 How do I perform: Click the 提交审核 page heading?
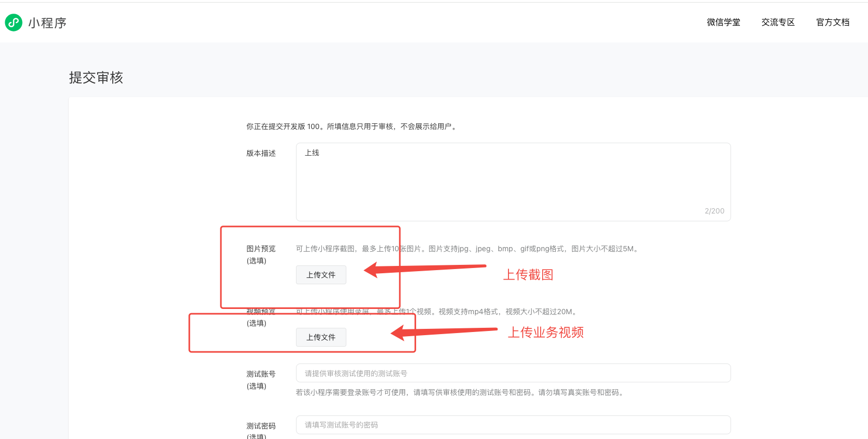coord(96,78)
